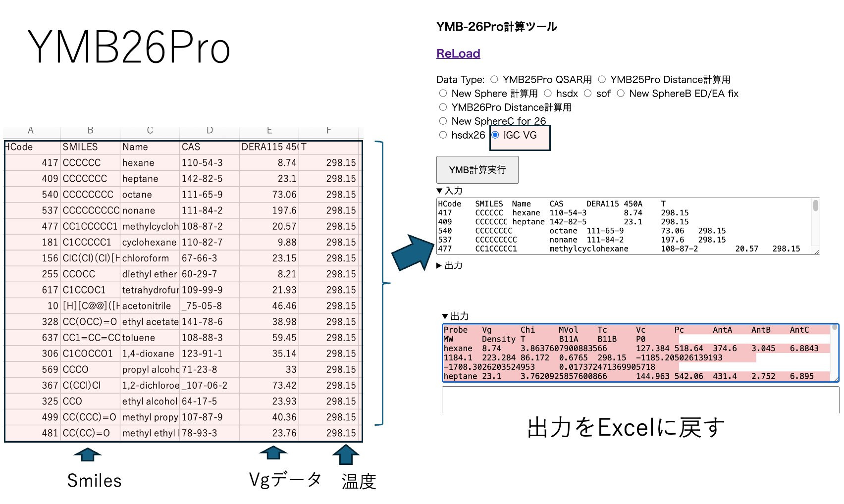Image resolution: width=844 pixels, height=504 pixels.
Task: Select New Sphere 計算用 radio button
Action: pyautogui.click(x=443, y=94)
